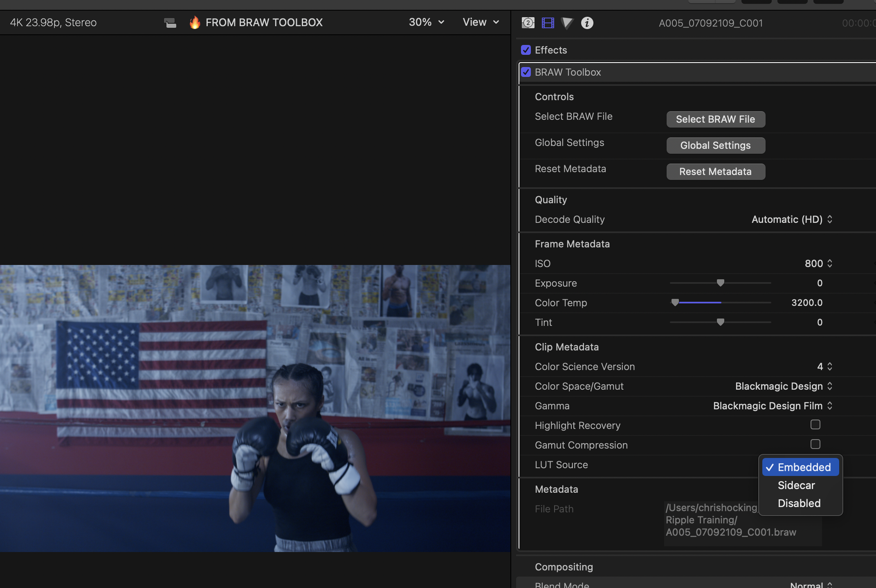Toggle the BRAW Toolbox effect checkbox
Image resolution: width=876 pixels, height=588 pixels.
pos(526,72)
